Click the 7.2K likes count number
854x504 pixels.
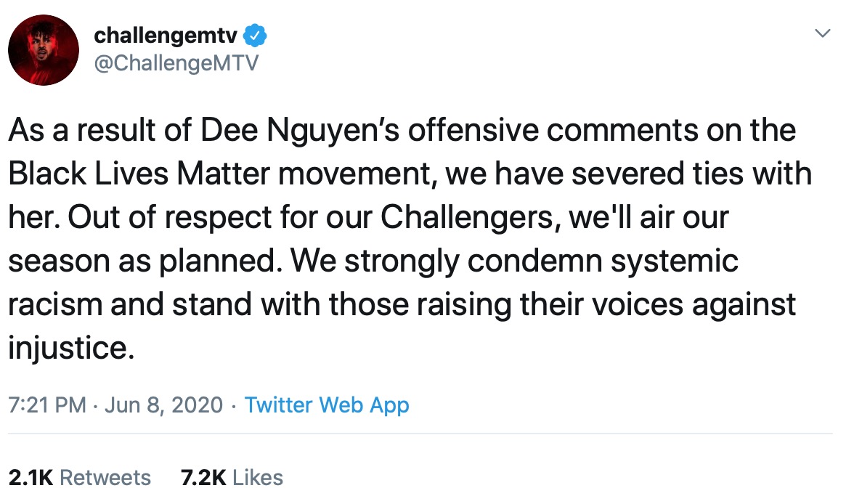pyautogui.click(x=204, y=477)
